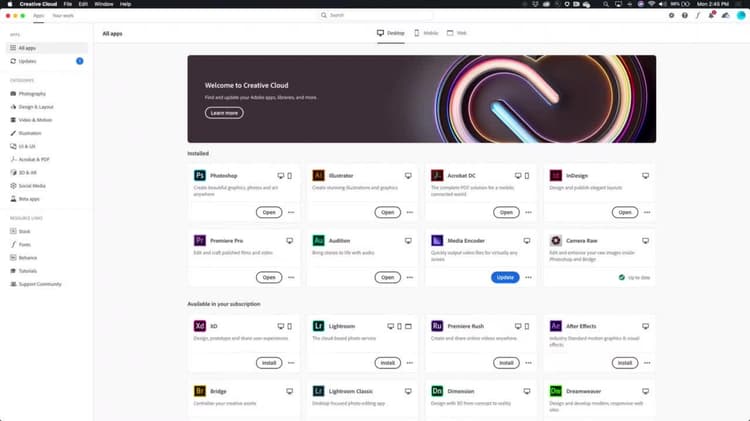Click the XD app icon
This screenshot has height=421, width=750.
199,326
